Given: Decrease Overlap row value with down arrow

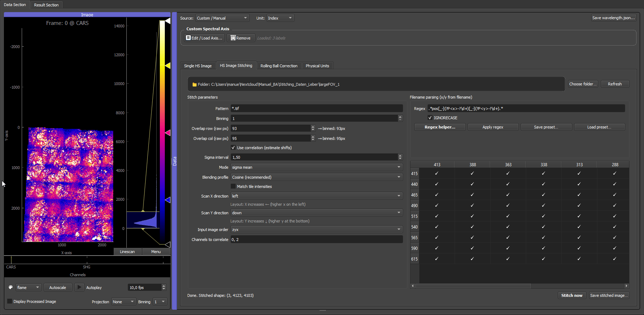Looking at the screenshot, I should point(313,130).
